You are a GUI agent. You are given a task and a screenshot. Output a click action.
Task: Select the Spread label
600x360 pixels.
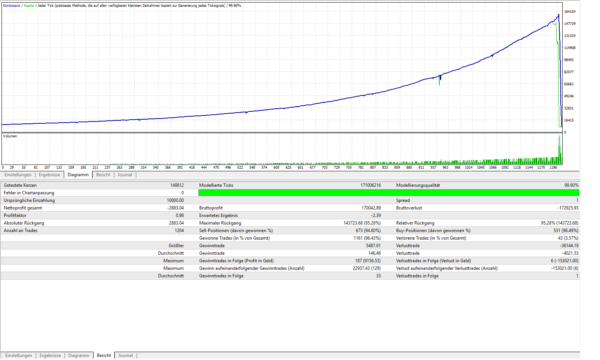[x=403, y=200]
